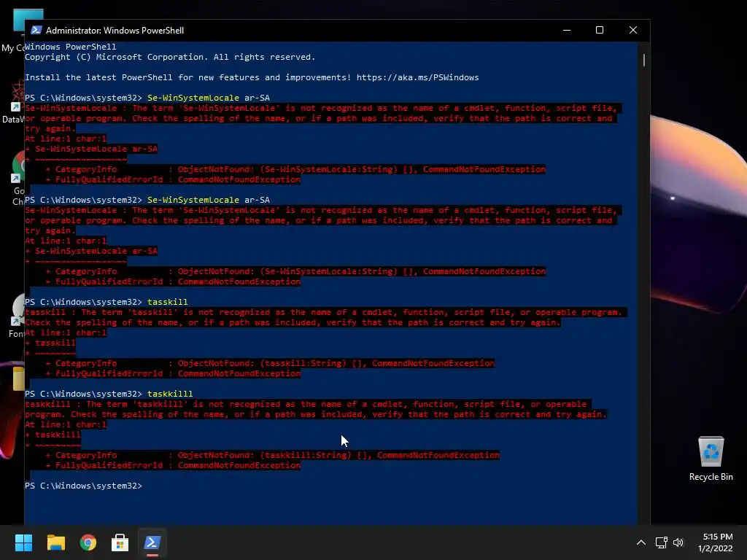The width and height of the screenshot is (747, 560).
Task: Click the PowerShell vertical scrollbar thumb
Action: pyautogui.click(x=644, y=60)
